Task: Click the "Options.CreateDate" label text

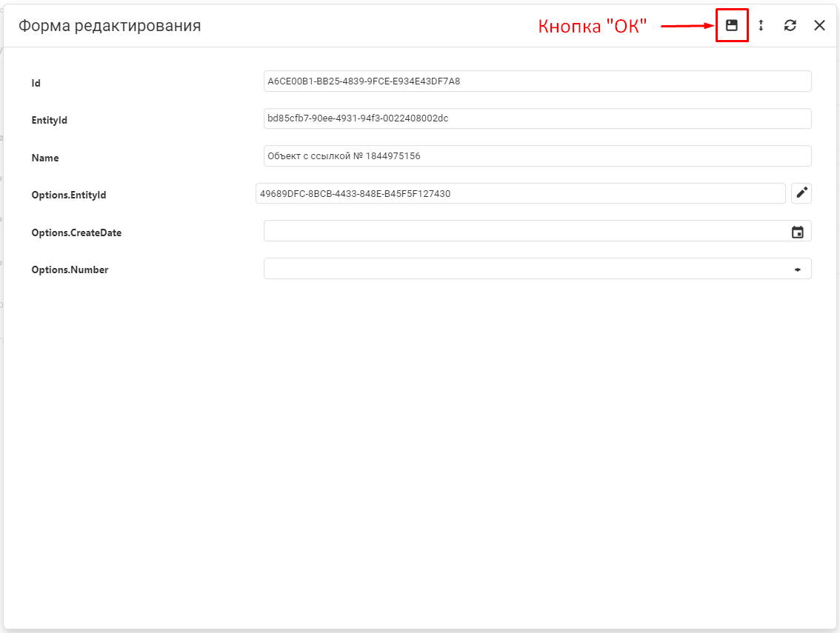Action: [76, 232]
